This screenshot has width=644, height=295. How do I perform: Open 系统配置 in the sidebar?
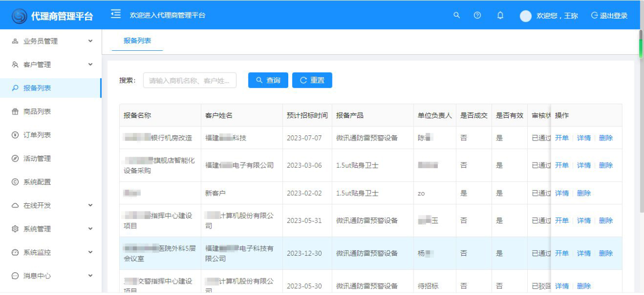(x=37, y=182)
